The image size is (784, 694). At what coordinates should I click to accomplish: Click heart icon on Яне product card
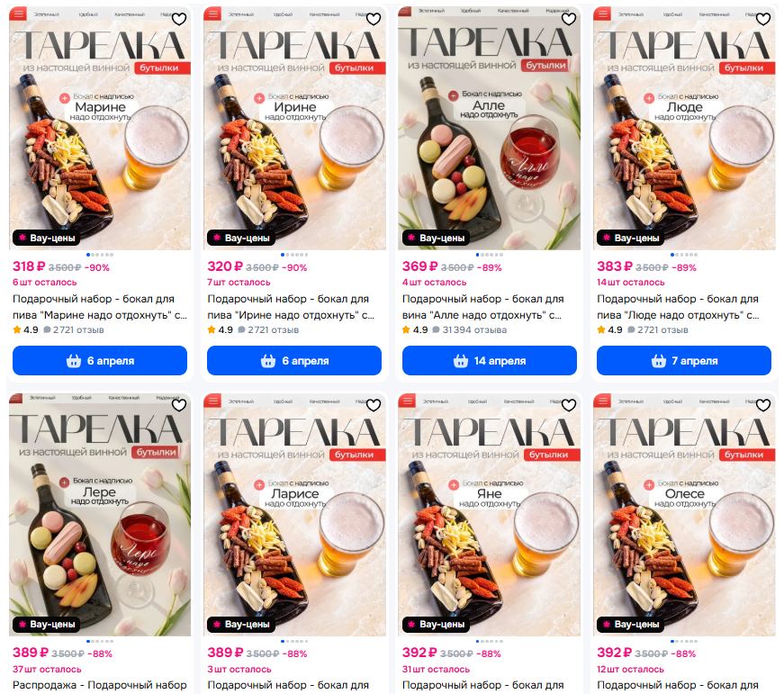[569, 405]
